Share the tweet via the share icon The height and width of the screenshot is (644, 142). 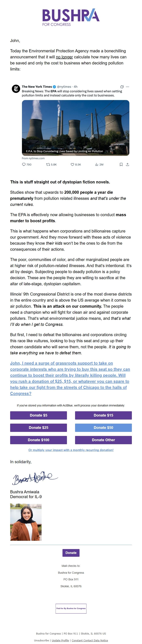(128, 164)
